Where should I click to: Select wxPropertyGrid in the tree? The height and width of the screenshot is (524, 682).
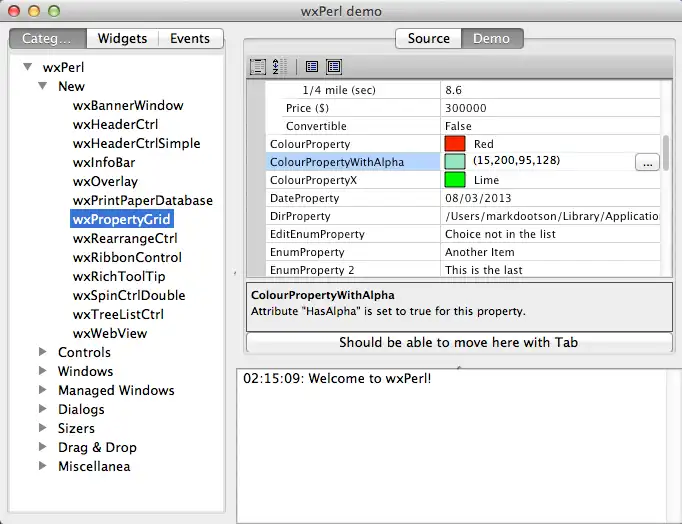pos(121,219)
